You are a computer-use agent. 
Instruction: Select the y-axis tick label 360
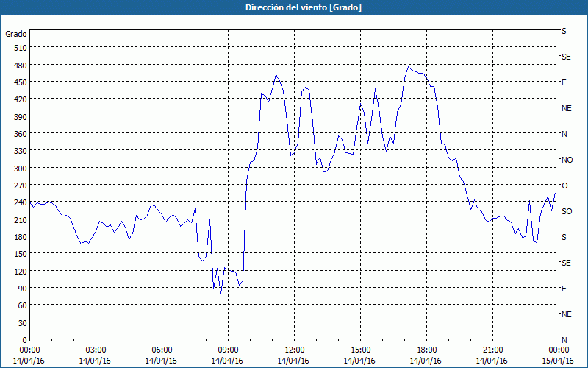point(21,135)
